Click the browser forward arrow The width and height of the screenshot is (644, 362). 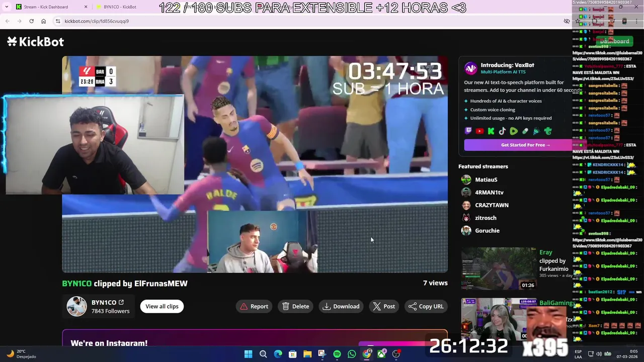(x=19, y=21)
